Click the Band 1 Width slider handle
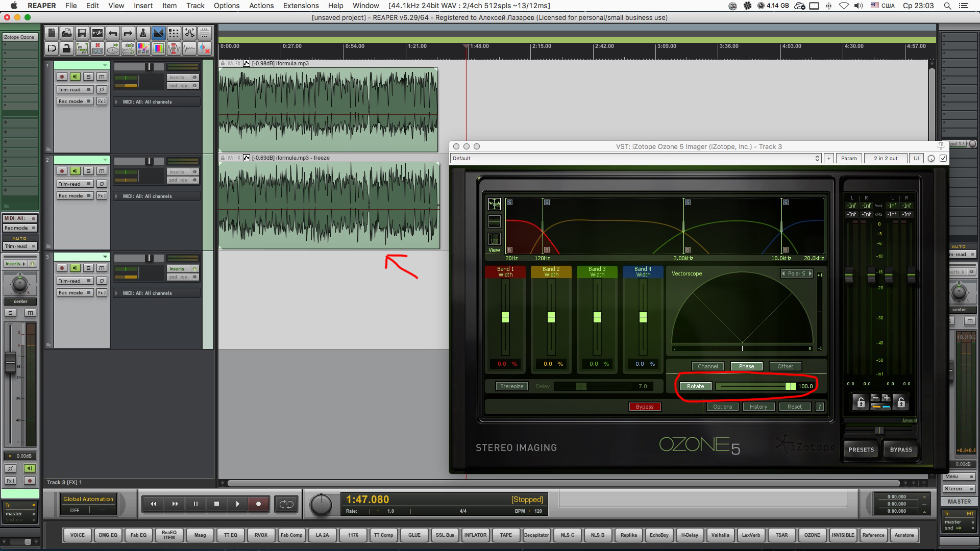Image resolution: width=980 pixels, height=551 pixels. 505,317
